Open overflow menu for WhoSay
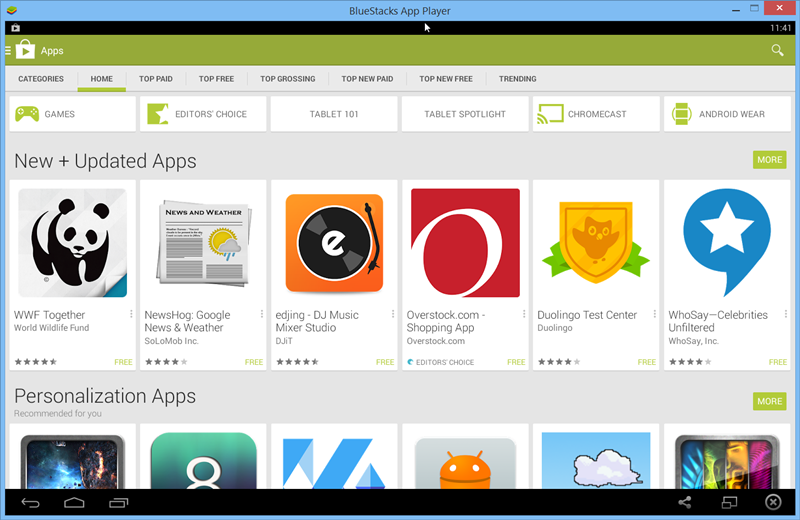This screenshot has height=520, width=800. pyautogui.click(x=786, y=314)
